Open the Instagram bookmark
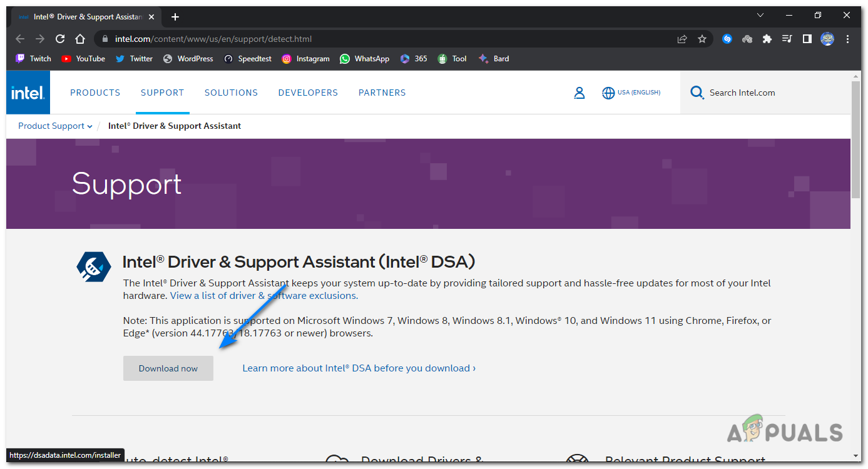Screen dimensions: 868x469 (305, 59)
